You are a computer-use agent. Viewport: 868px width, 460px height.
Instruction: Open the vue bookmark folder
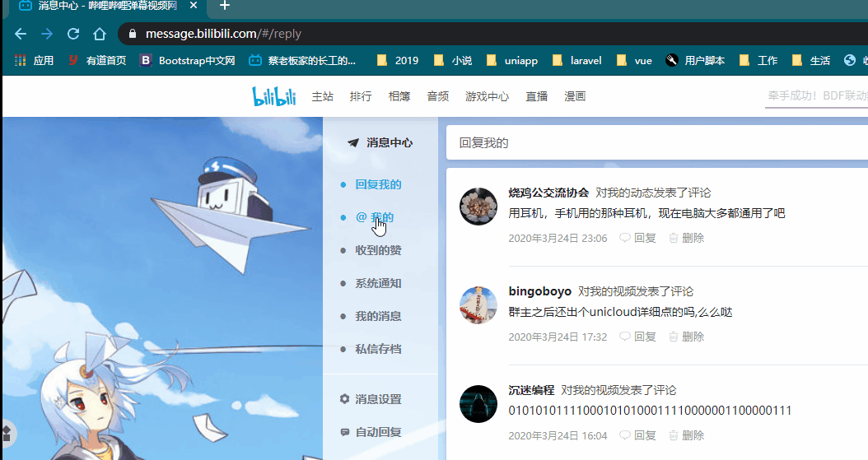pyautogui.click(x=634, y=60)
